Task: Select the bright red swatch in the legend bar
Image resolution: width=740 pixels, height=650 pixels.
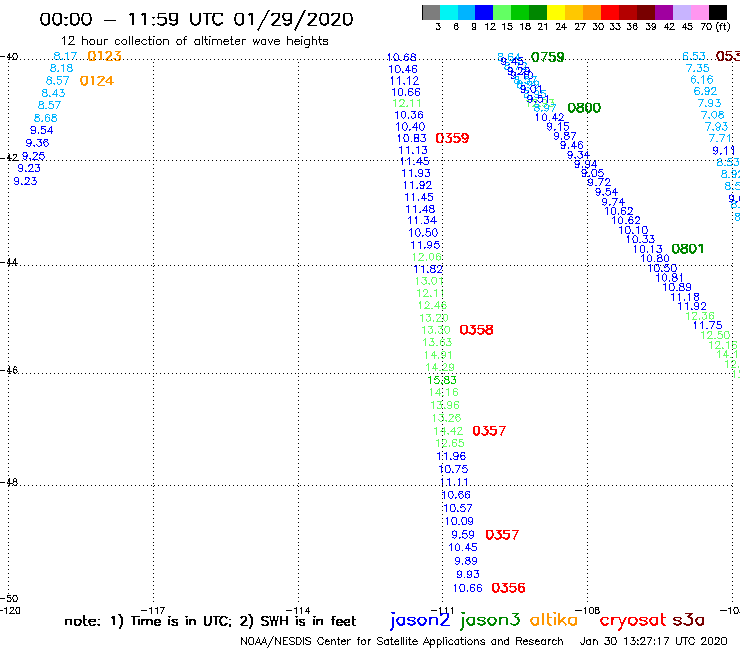Action: pyautogui.click(x=609, y=12)
